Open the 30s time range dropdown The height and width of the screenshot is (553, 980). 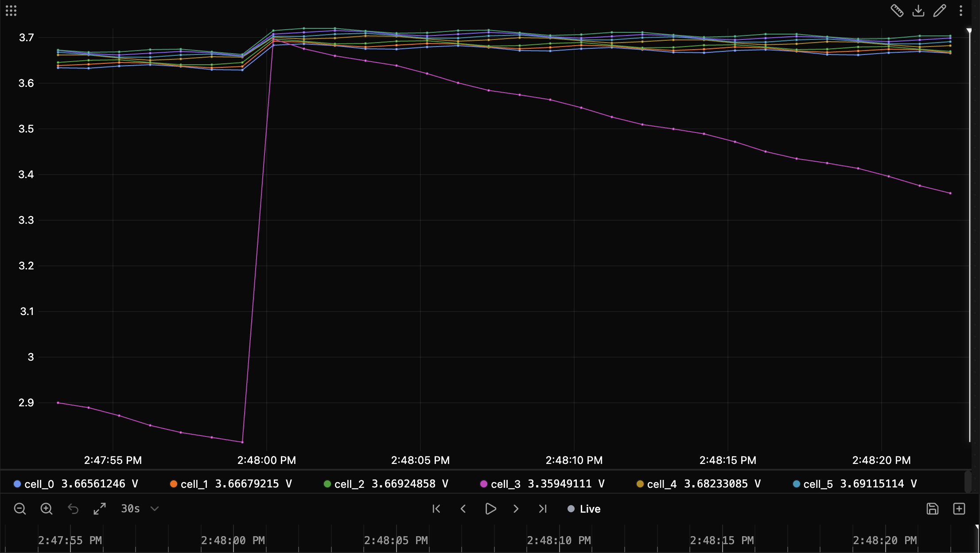[140, 509]
